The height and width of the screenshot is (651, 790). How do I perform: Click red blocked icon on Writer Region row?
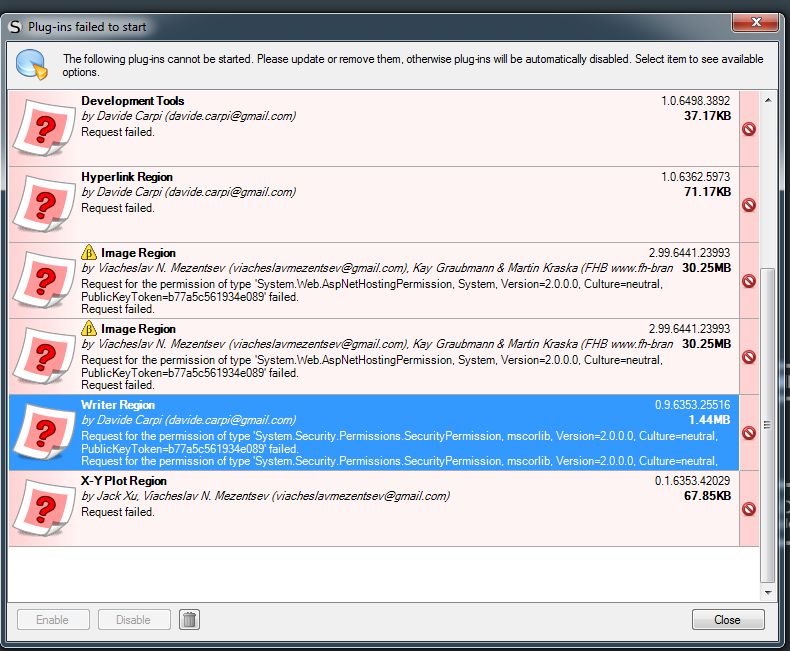[x=748, y=433]
